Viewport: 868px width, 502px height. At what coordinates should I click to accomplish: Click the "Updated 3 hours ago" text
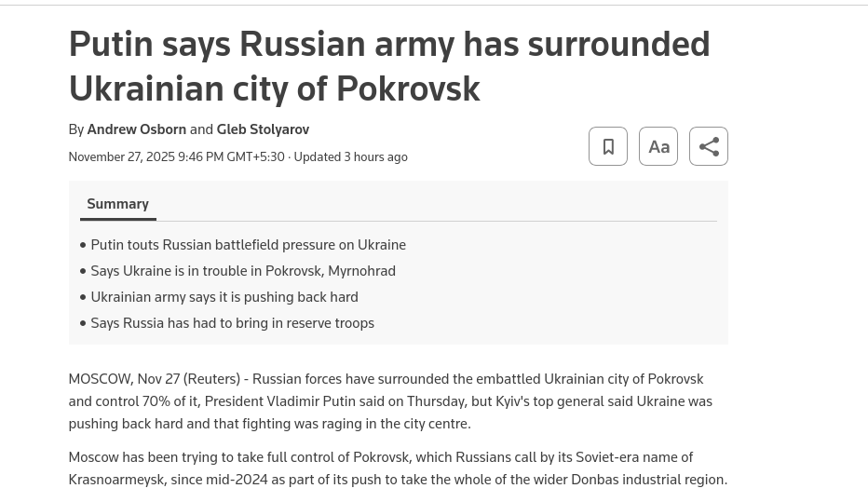(351, 157)
